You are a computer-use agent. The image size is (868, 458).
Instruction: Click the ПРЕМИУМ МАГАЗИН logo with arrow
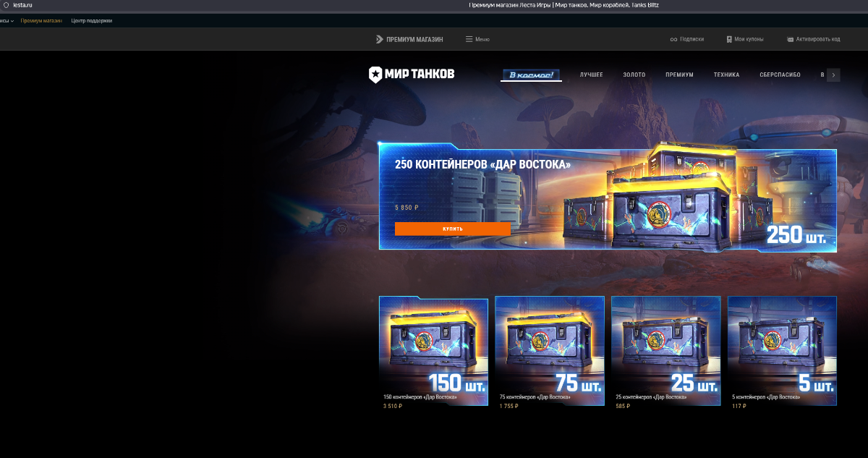click(409, 39)
